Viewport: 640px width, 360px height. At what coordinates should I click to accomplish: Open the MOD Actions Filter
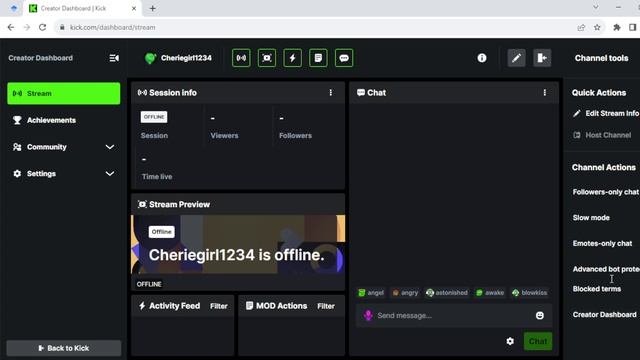(326, 306)
